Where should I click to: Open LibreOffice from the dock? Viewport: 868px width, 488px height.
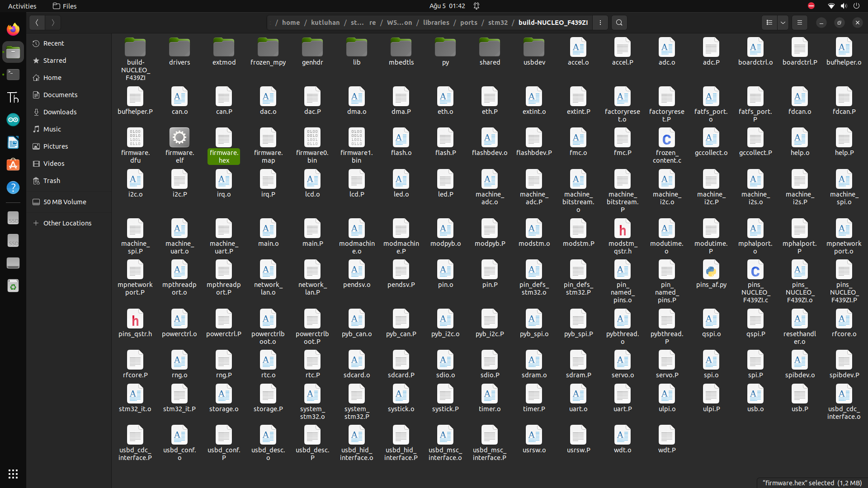tap(13, 142)
